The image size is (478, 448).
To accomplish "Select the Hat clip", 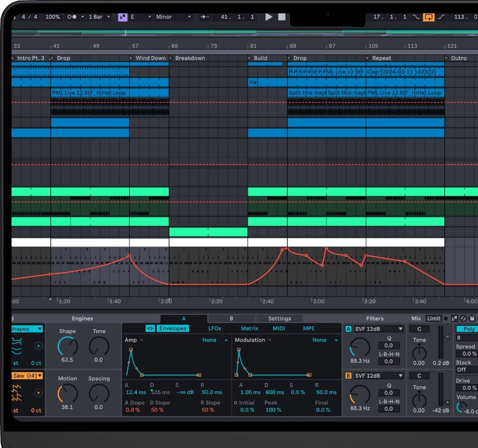I will 267,82.
